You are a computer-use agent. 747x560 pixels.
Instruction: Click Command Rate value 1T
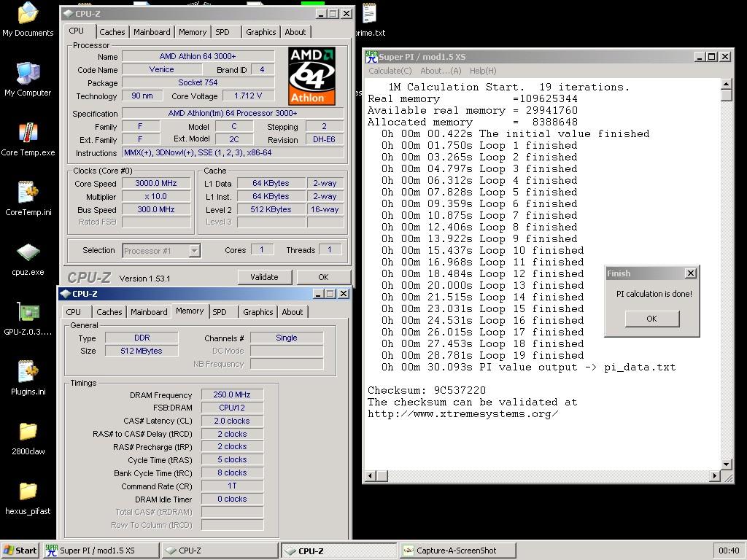coord(232,486)
